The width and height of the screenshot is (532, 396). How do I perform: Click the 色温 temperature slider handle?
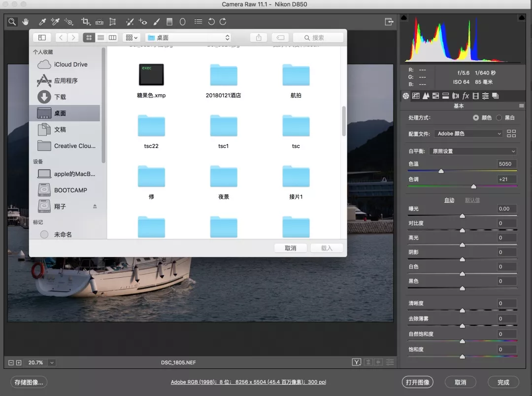(441, 171)
